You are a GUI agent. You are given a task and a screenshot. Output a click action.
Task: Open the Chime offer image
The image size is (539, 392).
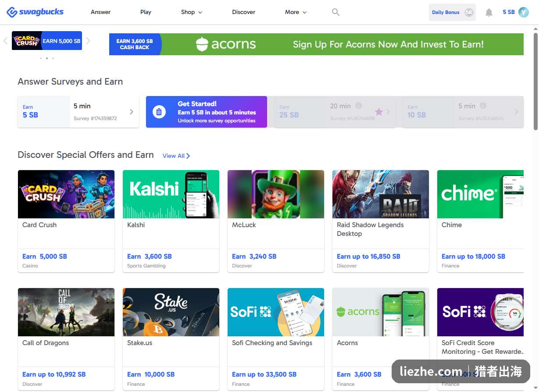[x=480, y=194]
